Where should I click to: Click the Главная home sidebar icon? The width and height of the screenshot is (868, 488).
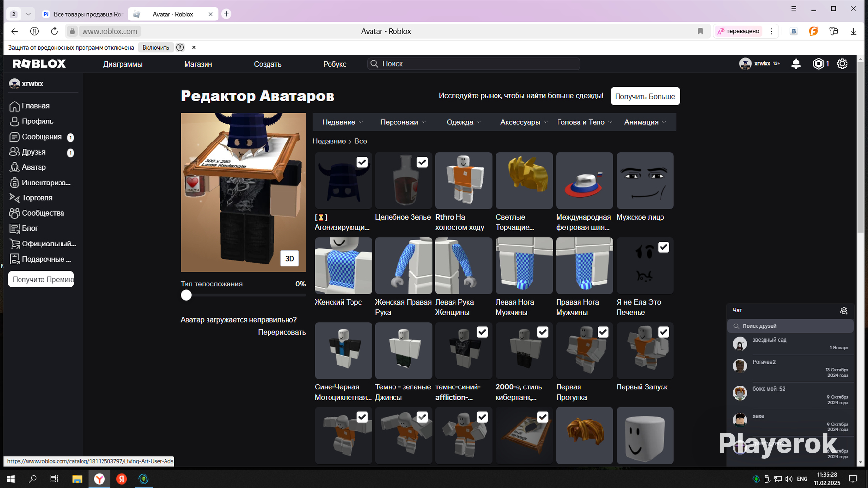click(15, 106)
